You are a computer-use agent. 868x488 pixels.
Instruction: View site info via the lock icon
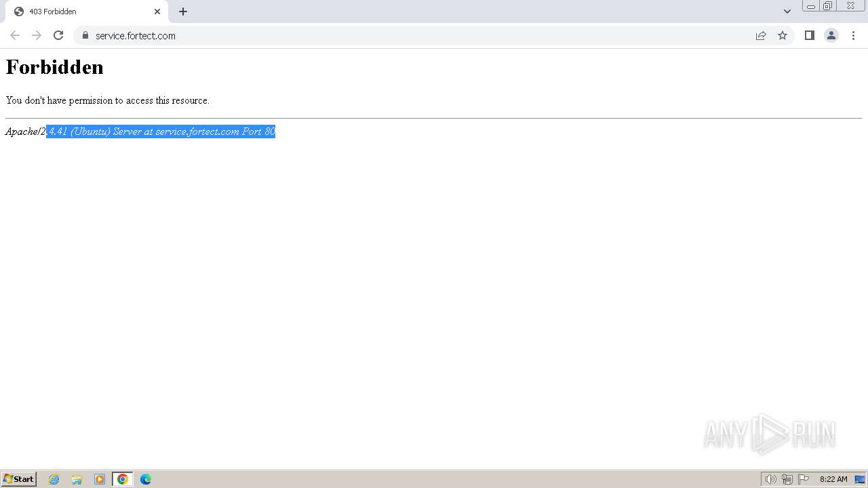[x=85, y=35]
